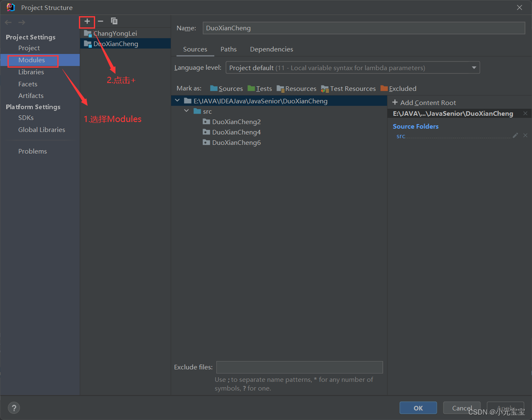Click DuoXianCheng module folder icon
Image resolution: width=532 pixels, height=420 pixels.
(x=88, y=44)
